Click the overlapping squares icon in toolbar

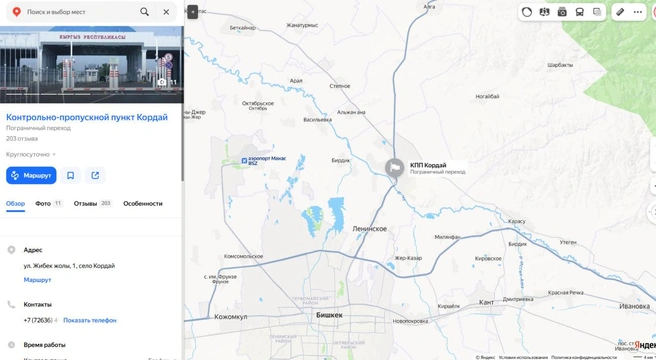pyautogui.click(x=597, y=12)
